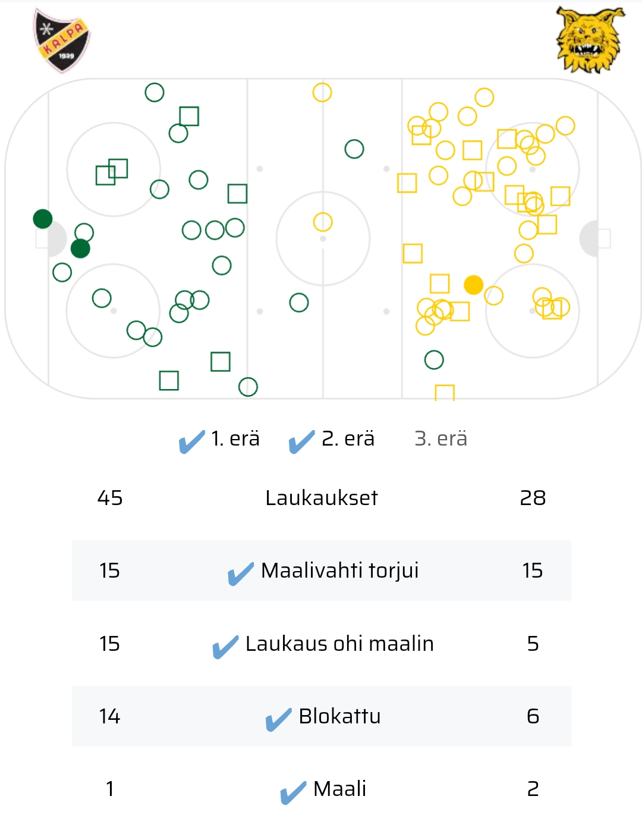This screenshot has width=642, height=840.
Task: Click the green circle at the bottom blue line
Action: tap(248, 387)
